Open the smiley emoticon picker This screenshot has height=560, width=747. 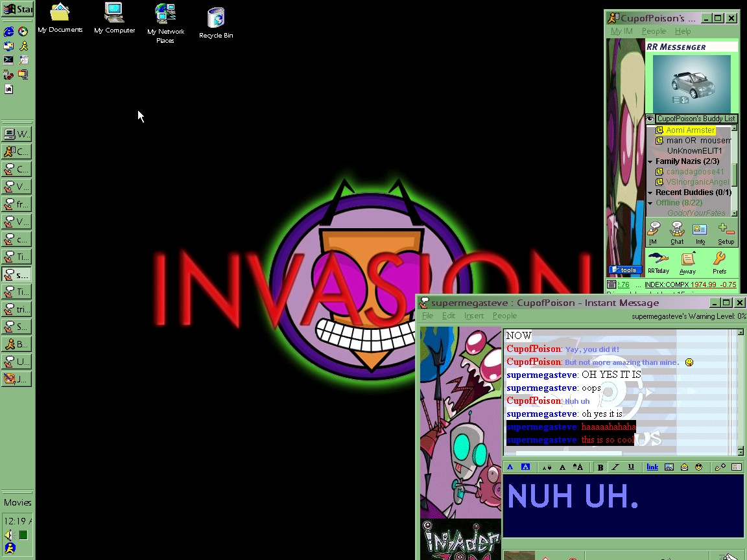[699, 467]
